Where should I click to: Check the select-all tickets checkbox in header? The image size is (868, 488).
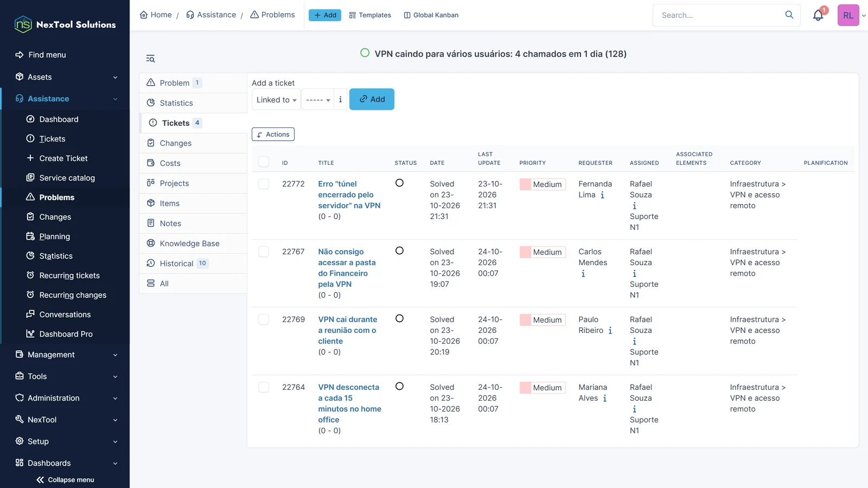(264, 162)
